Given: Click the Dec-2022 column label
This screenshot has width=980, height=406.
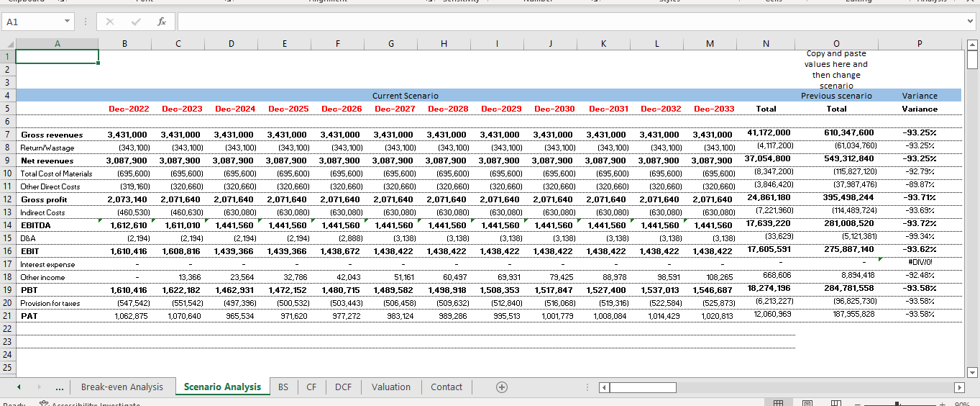Looking at the screenshot, I should (129, 109).
